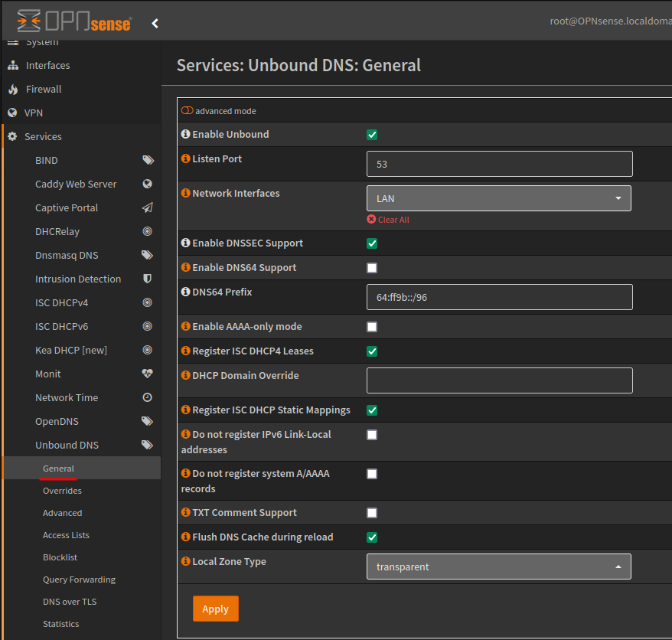Click the shield icon beside Intrusion Detection

[148, 279]
